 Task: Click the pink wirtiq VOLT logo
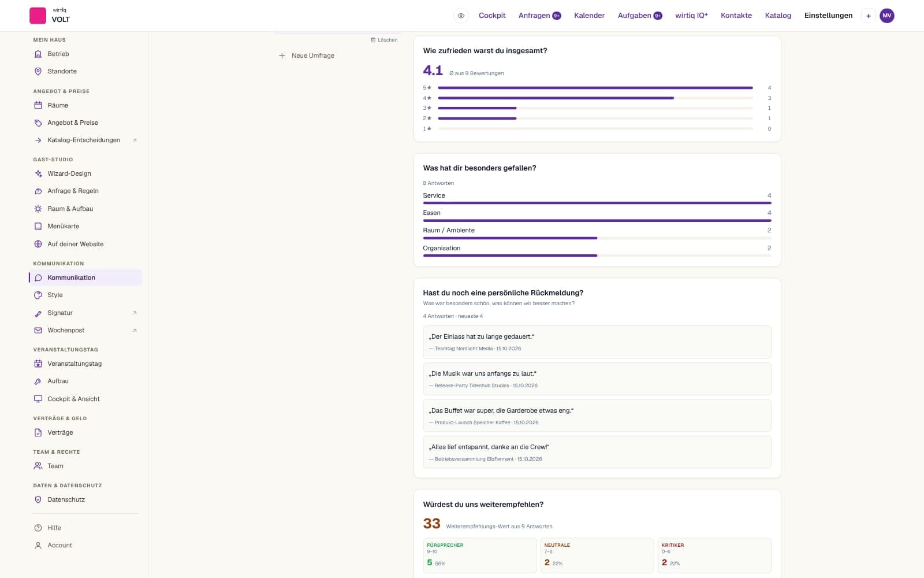point(38,16)
